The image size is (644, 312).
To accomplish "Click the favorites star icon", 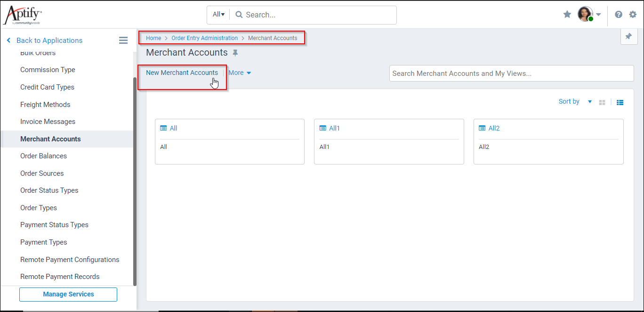I will click(x=567, y=15).
